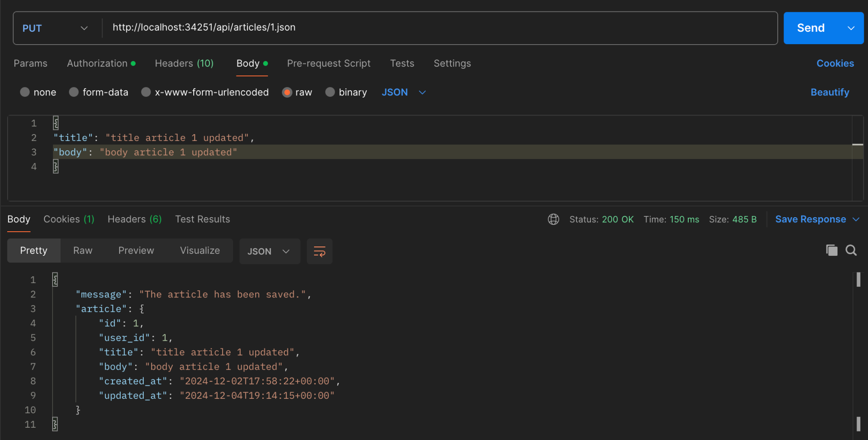Pick x-www-form-urlencoded body option
The image size is (868, 440).
tap(146, 92)
